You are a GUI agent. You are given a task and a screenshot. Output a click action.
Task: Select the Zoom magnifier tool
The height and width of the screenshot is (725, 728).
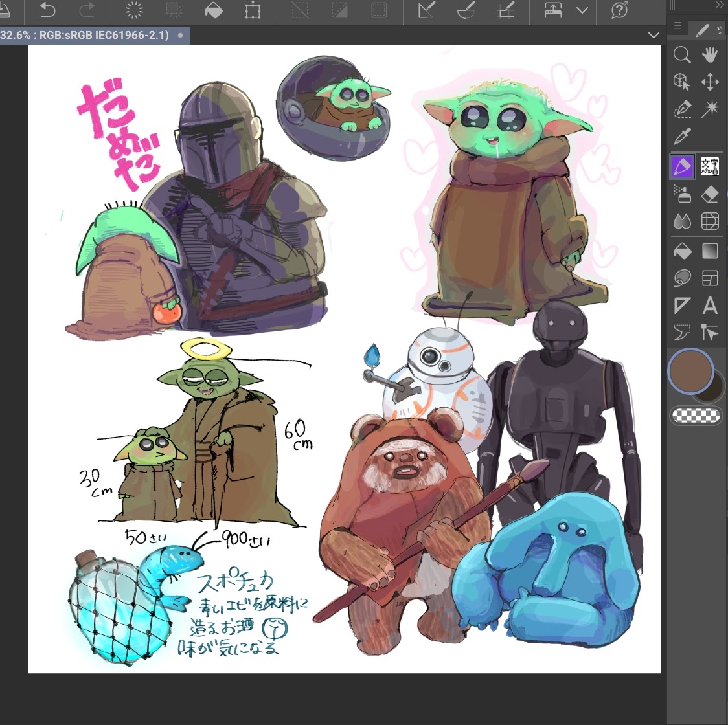point(682,55)
